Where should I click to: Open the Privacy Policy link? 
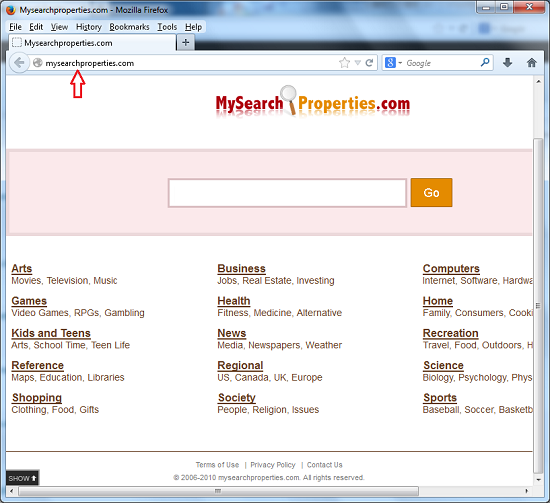(x=273, y=465)
